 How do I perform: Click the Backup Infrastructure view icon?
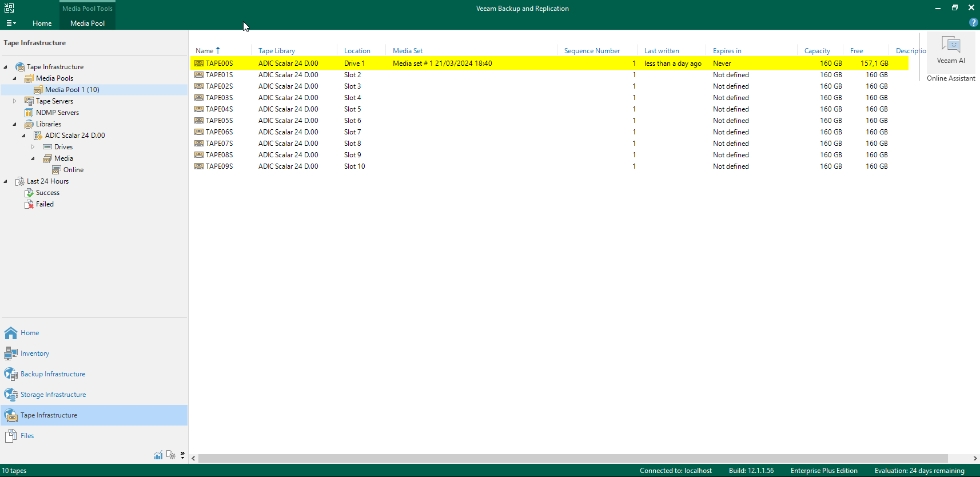point(11,374)
